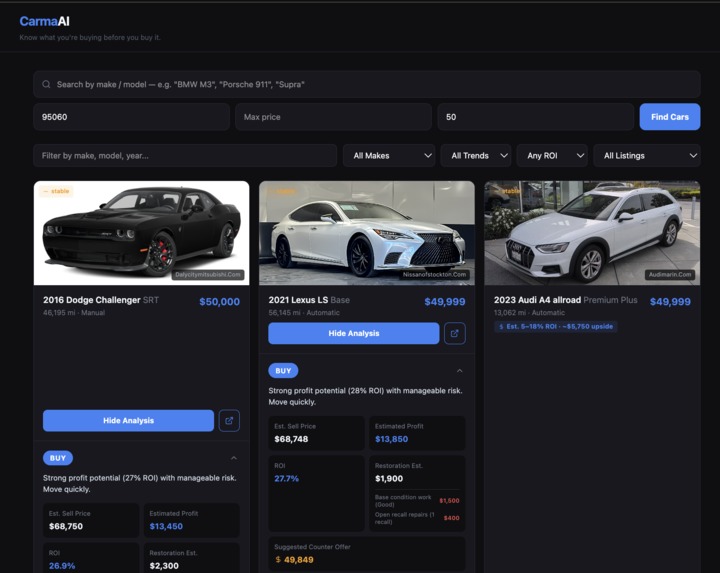Click the $400 open recall repairs cost
Screen dimensions: 720x573
(x=451, y=518)
